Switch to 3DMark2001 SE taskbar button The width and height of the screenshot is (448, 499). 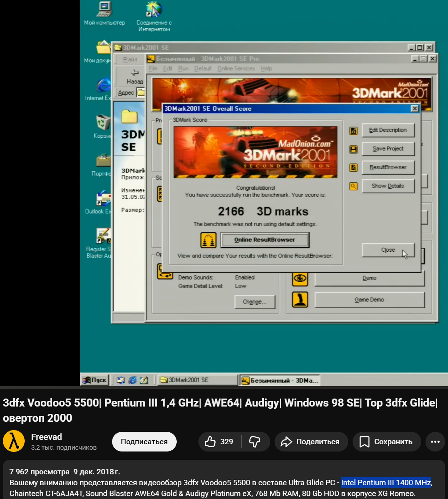click(x=198, y=380)
